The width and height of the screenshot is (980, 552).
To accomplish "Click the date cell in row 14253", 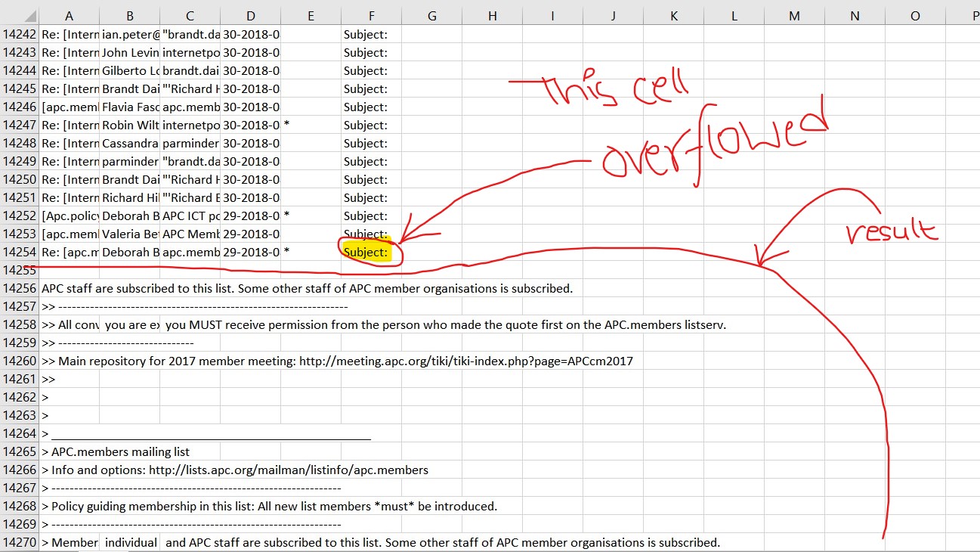I will click(x=250, y=234).
